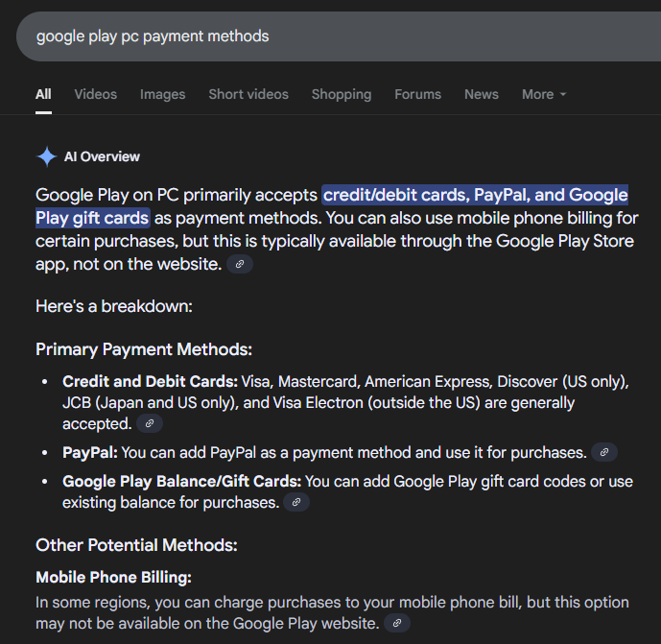The width and height of the screenshot is (661, 644).
Task: Switch to the News tab
Action: pyautogui.click(x=481, y=94)
